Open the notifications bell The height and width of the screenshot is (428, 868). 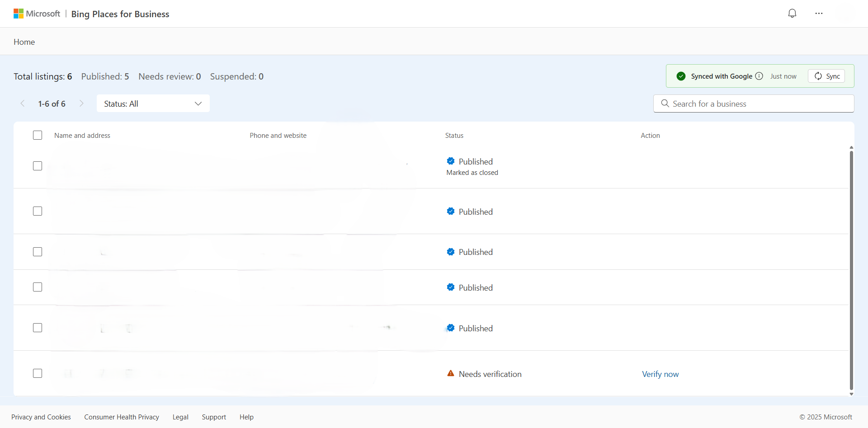pyautogui.click(x=792, y=14)
